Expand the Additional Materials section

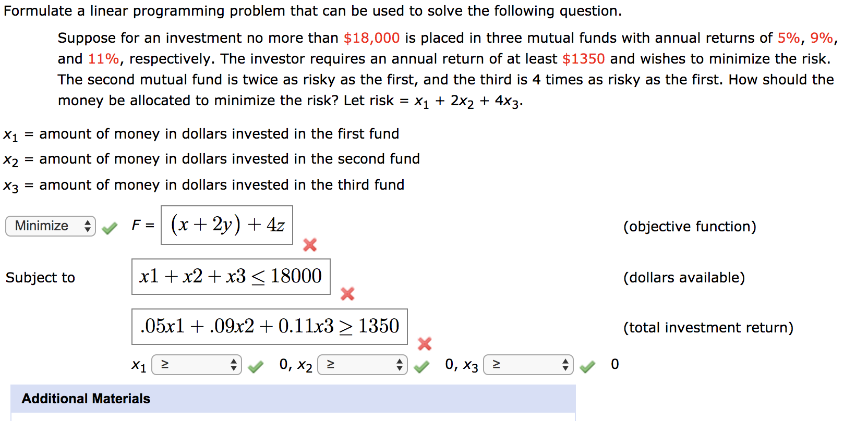click(x=85, y=399)
